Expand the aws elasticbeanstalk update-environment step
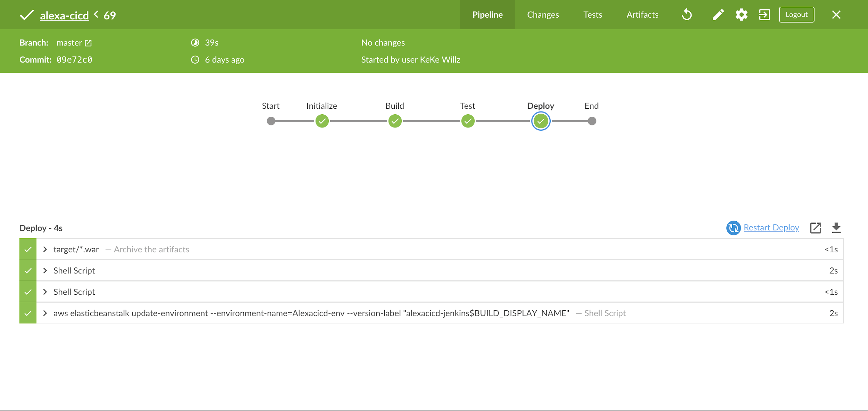The height and width of the screenshot is (411, 868). click(x=45, y=313)
